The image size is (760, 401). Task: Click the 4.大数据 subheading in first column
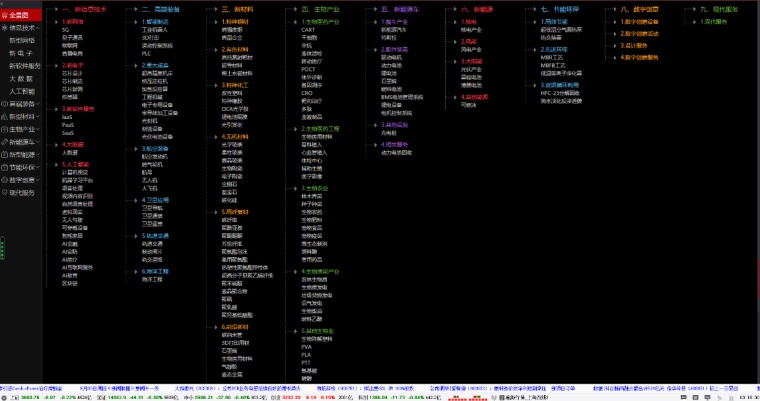[73, 144]
